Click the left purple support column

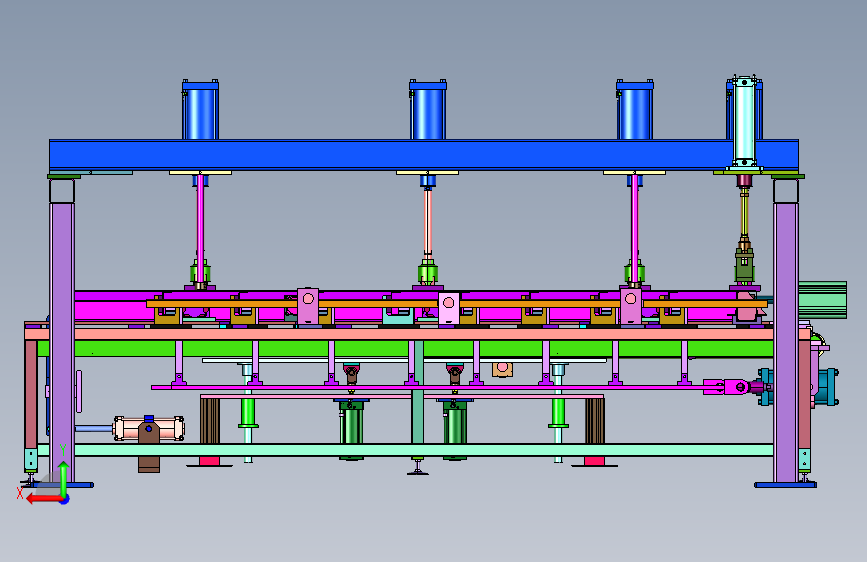[x=62, y=342]
